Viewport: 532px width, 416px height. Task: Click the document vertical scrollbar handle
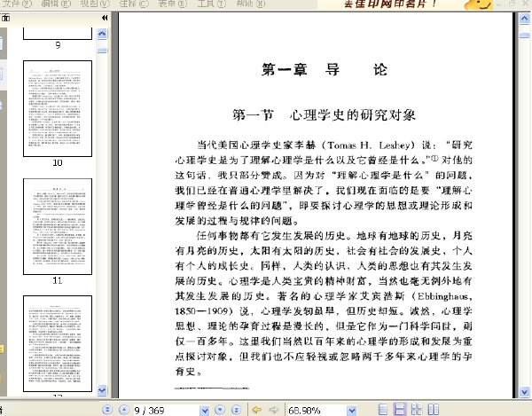(525, 35)
